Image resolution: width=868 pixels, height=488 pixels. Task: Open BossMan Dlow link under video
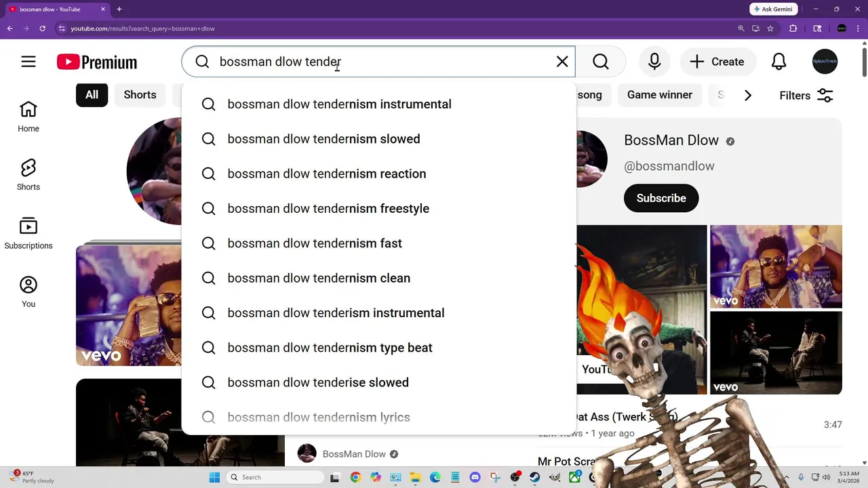(x=354, y=454)
